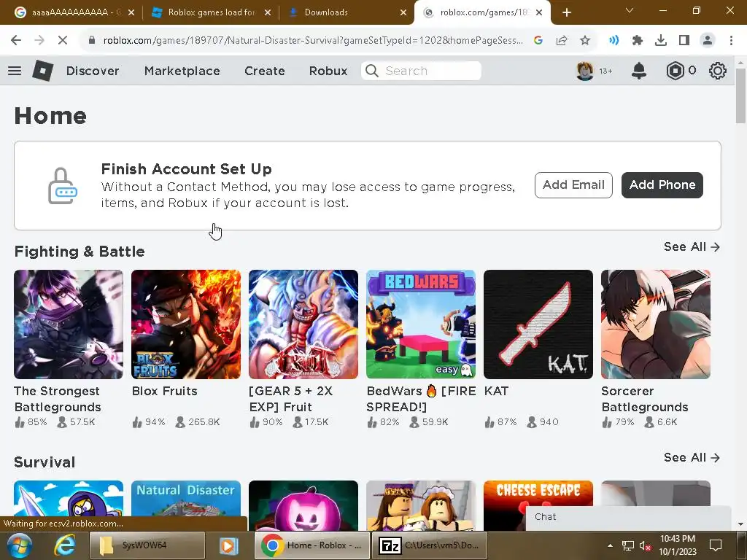The image size is (747, 560).
Task: Open Sorcerer Battlegrounds thumbnail
Action: (x=656, y=324)
